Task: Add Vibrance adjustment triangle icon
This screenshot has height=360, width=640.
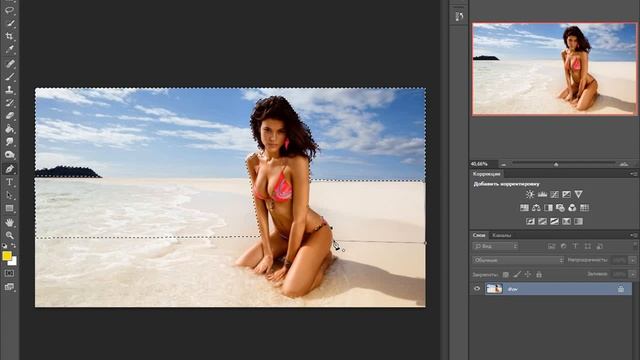Action: tap(578, 194)
